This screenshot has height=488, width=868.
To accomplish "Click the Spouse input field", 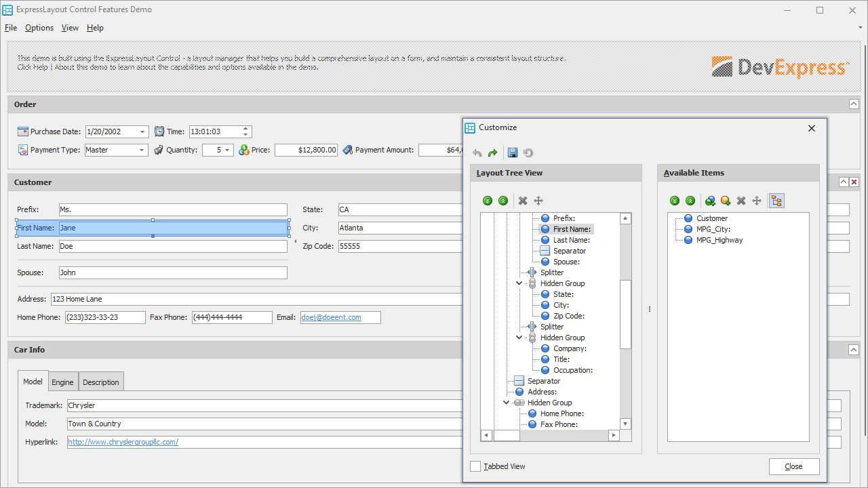I will click(173, 272).
